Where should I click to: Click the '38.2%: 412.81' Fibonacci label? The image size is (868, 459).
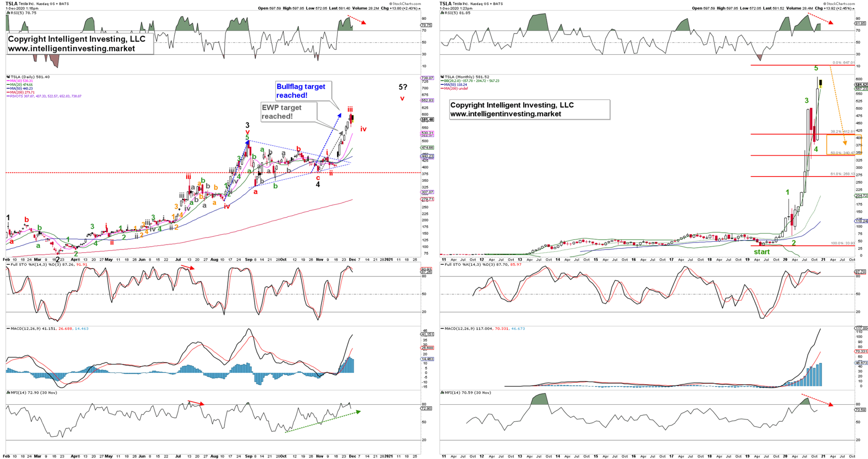coord(842,132)
